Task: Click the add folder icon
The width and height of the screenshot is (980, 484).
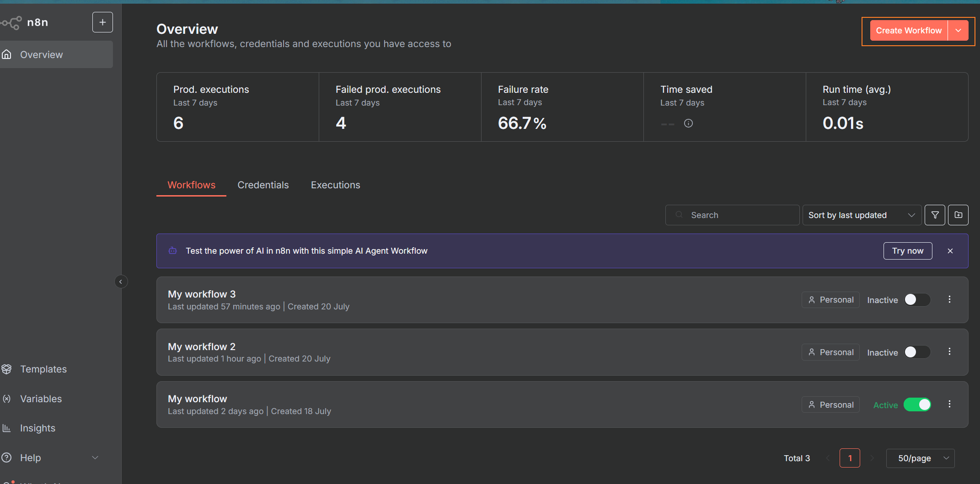Action: point(958,215)
